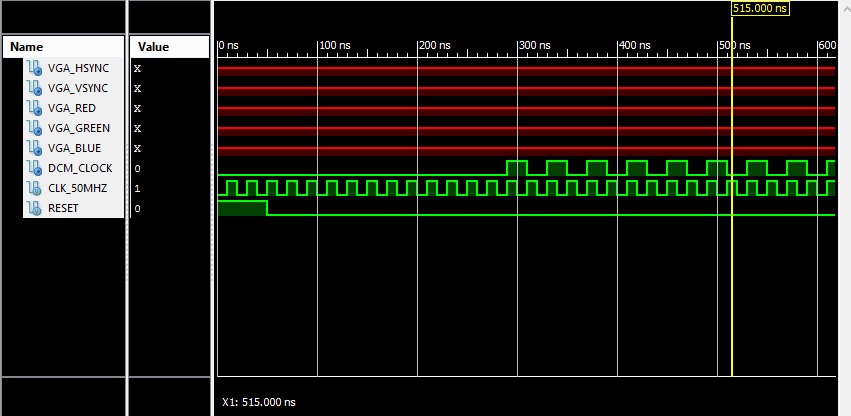Click the VGA_HSYNC red waveform trace

coord(526,71)
